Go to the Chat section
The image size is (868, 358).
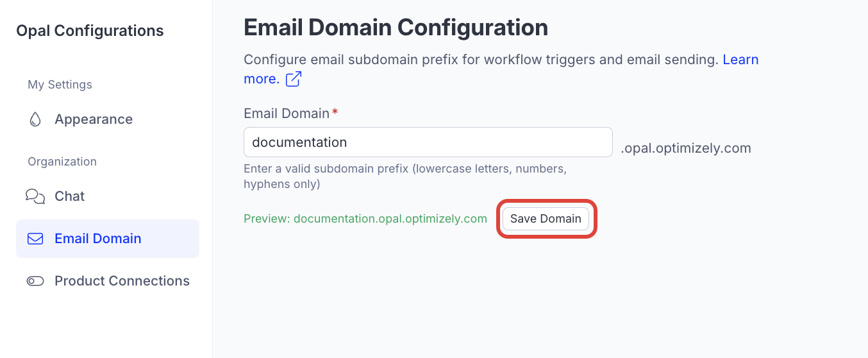click(x=69, y=196)
